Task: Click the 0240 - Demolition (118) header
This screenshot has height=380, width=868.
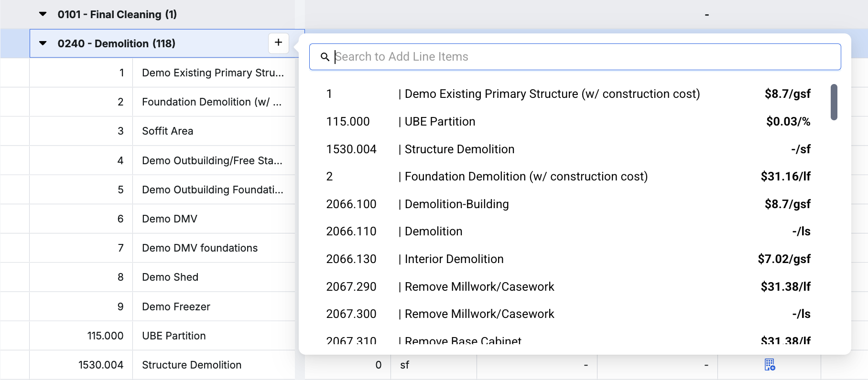Action: pos(117,43)
